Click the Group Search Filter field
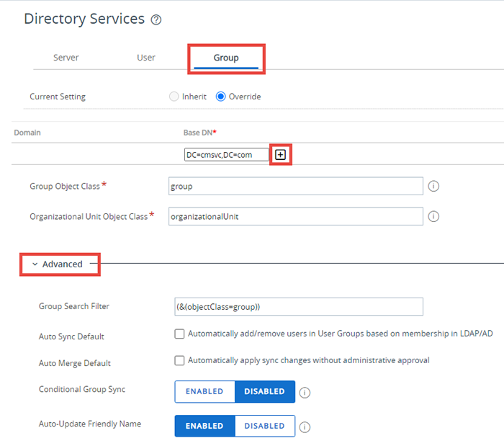Screen dimensions: 504x446 coord(299,306)
